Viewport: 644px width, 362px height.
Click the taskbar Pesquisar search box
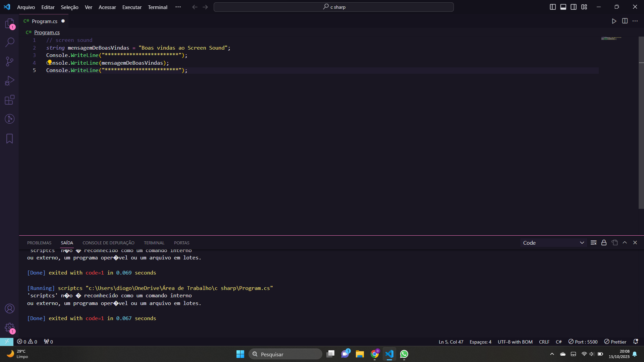(285, 354)
